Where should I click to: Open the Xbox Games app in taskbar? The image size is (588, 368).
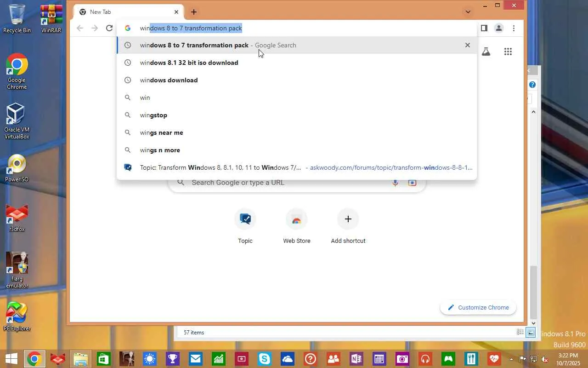point(448,359)
